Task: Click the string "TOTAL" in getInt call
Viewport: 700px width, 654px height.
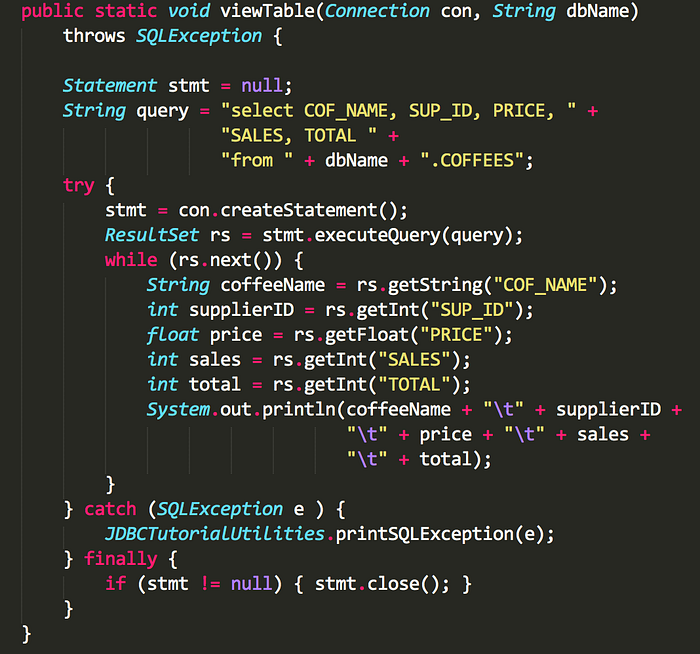Action: click(414, 385)
